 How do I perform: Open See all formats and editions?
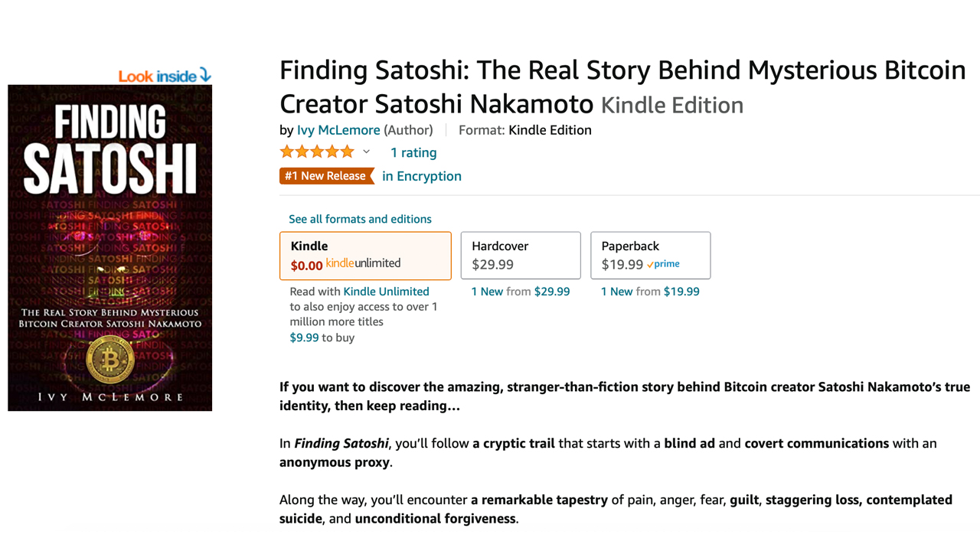click(361, 219)
